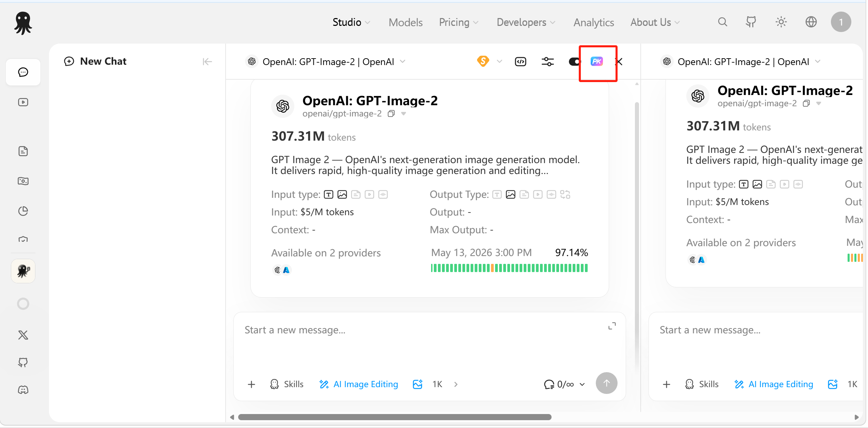868x428 pixels.
Task: Open the GitHub link in the sidebar
Action: tap(23, 363)
